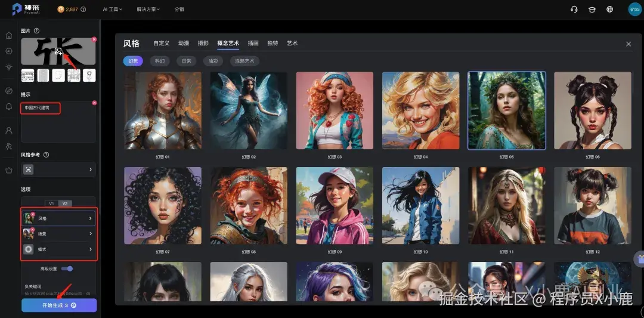Click the lightbulb inspiration sidebar icon

pyautogui.click(x=8, y=67)
